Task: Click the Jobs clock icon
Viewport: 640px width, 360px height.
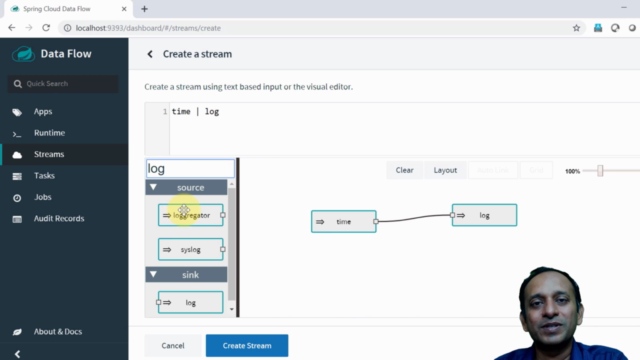Action: click(17, 198)
